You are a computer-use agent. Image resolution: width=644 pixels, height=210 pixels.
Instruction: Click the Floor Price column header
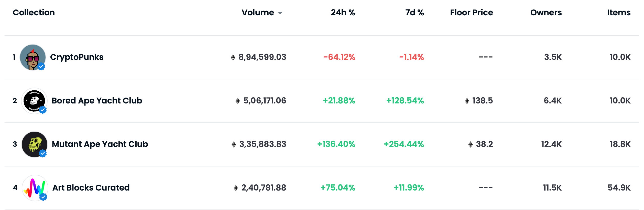[x=471, y=13]
